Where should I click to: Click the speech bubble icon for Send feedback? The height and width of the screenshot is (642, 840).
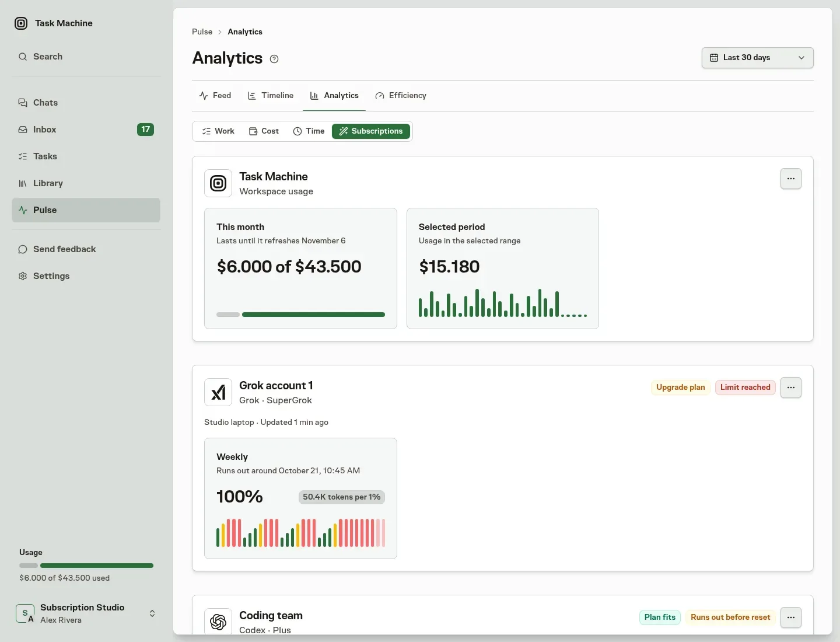[x=23, y=249]
